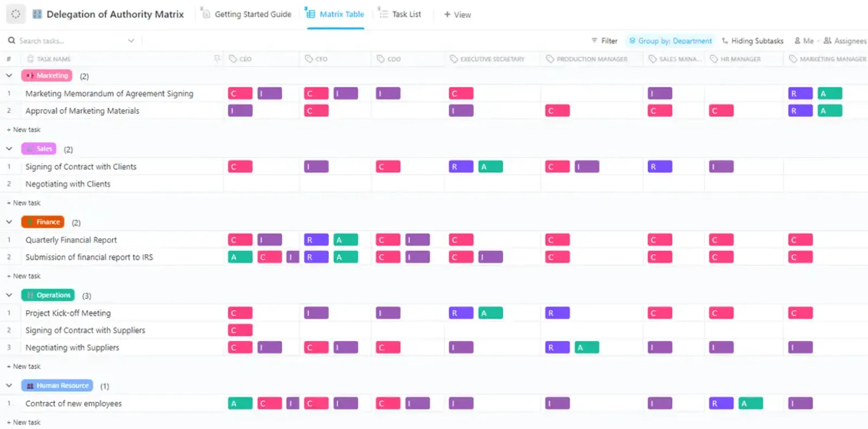Collapse the Marketing group
The height and width of the screenshot is (429, 868).
(x=9, y=76)
